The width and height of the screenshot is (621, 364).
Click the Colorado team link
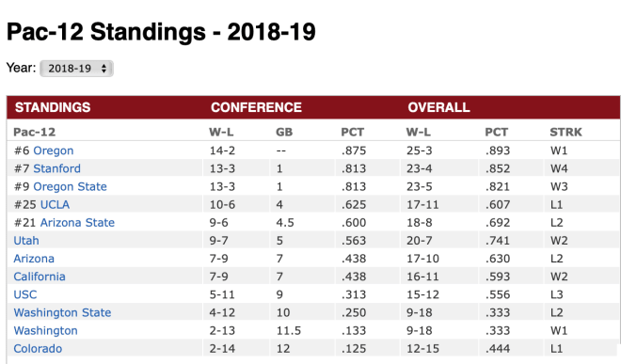(x=38, y=349)
